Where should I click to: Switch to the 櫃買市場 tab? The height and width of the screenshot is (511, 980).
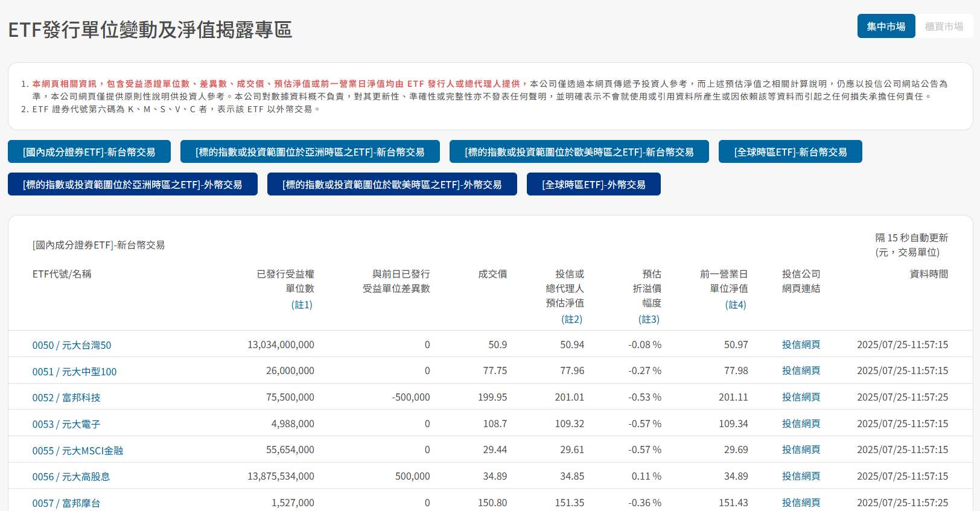pos(944,26)
